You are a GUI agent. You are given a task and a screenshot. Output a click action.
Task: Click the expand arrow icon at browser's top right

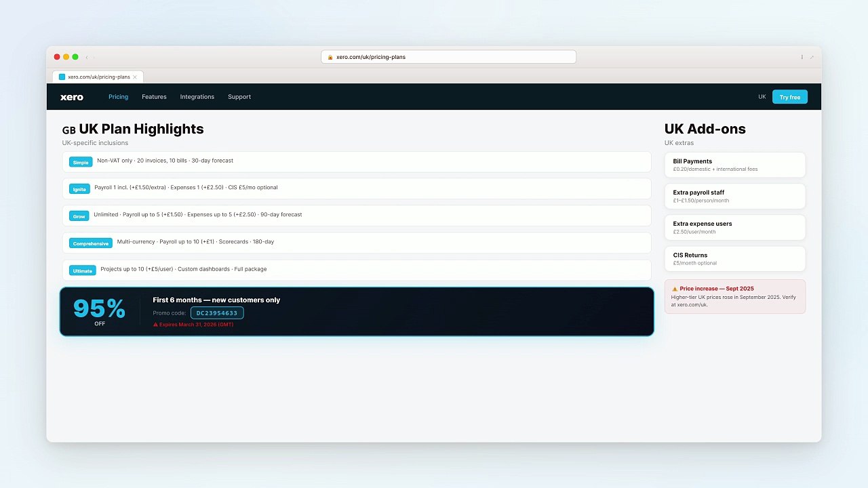click(812, 57)
